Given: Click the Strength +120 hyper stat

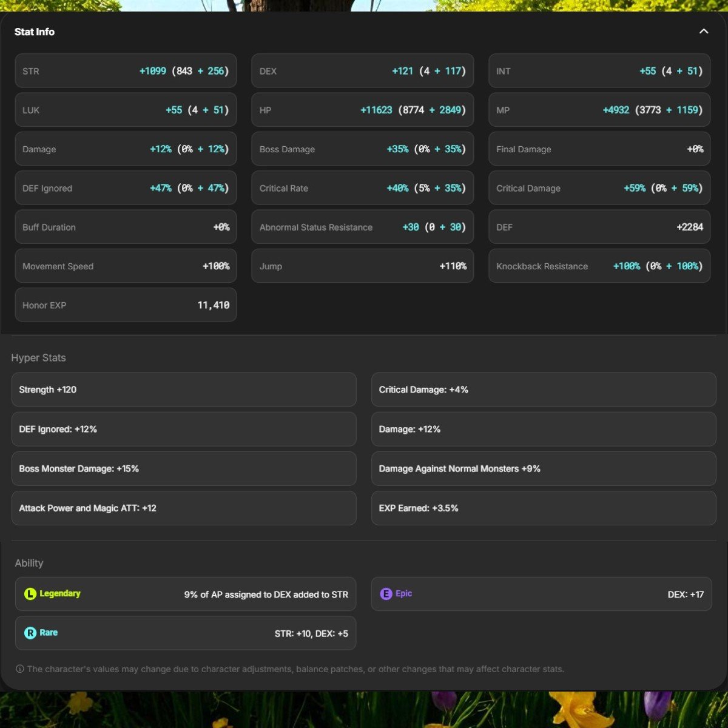Looking at the screenshot, I should (x=183, y=389).
